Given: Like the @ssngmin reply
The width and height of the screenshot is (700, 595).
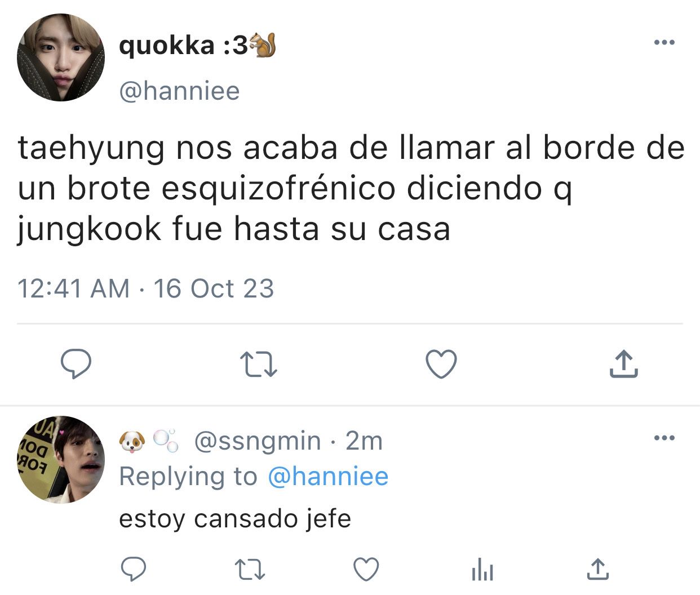Looking at the screenshot, I should tap(366, 569).
